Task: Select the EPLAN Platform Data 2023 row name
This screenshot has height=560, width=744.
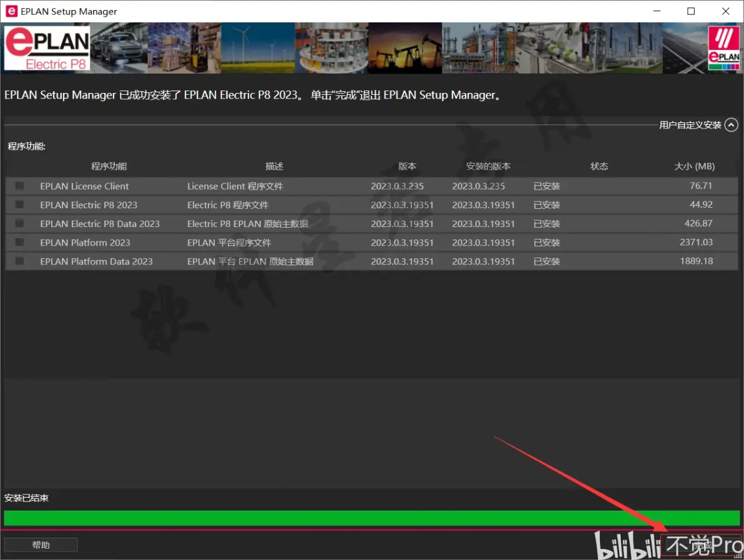Action: click(96, 261)
